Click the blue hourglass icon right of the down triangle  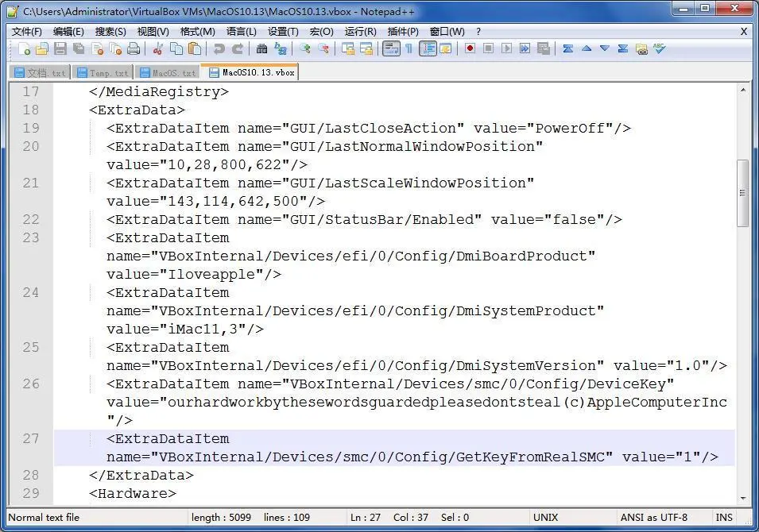(x=623, y=49)
